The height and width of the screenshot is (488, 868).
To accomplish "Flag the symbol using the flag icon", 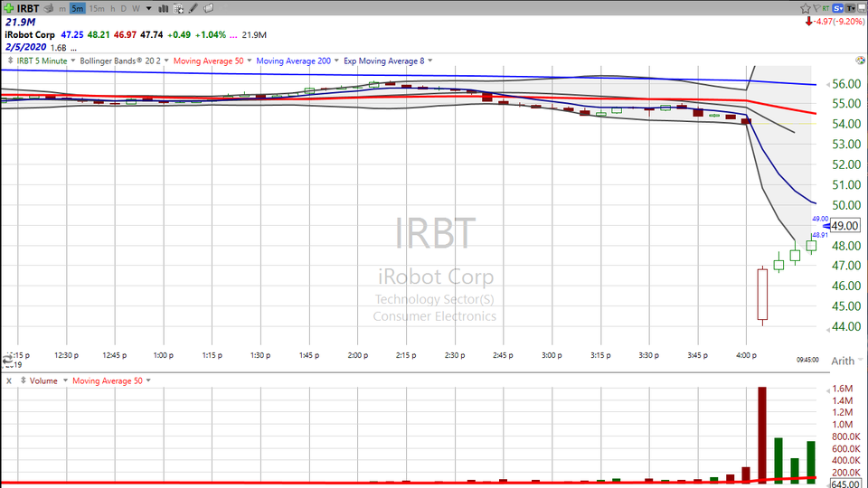I will (x=816, y=8).
